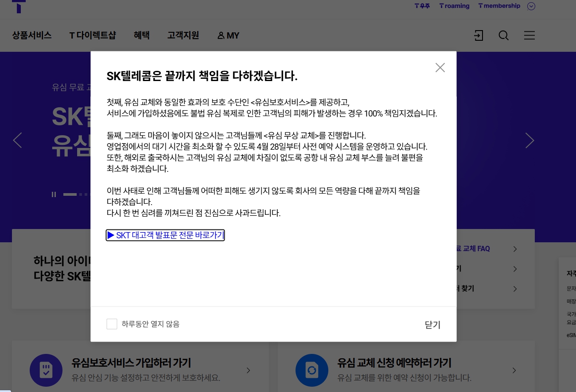Click the search magnifier icon
This screenshot has height=392, width=576.
click(503, 35)
